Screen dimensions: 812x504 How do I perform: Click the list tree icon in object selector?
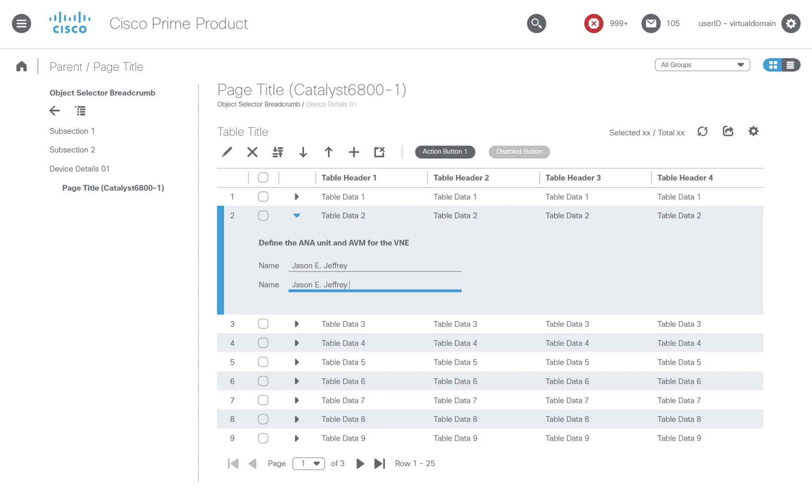point(80,111)
